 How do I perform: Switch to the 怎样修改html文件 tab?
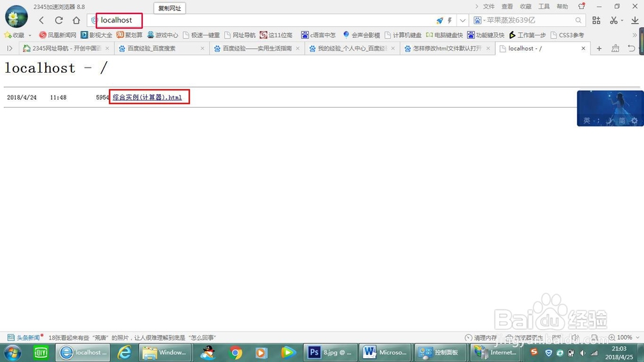pyautogui.click(x=448, y=48)
